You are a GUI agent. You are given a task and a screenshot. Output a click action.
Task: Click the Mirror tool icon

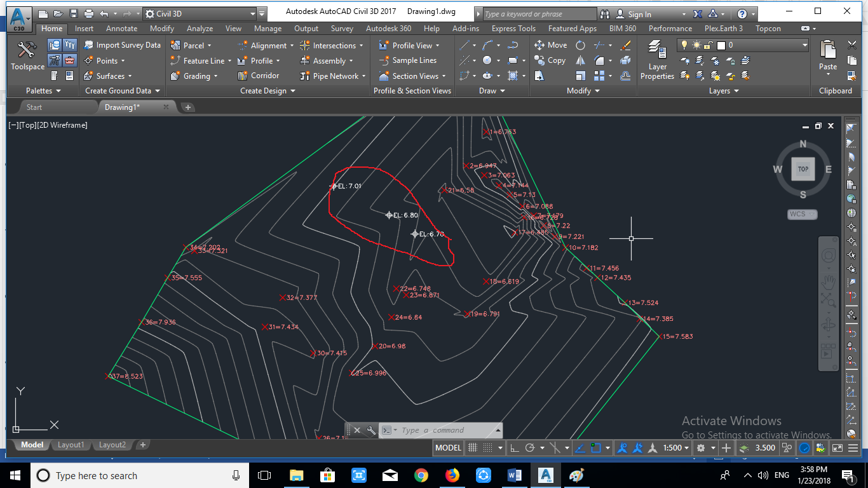[x=580, y=60]
